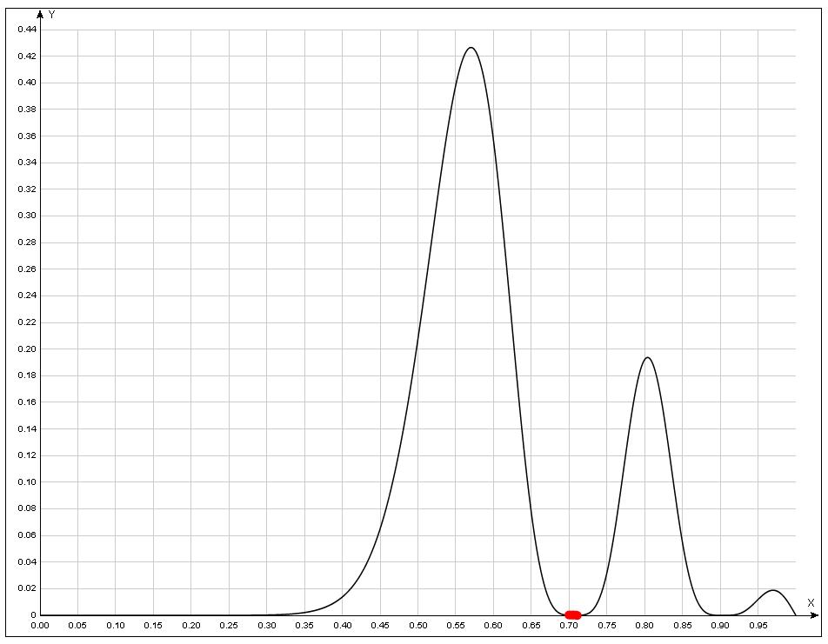Select the 0.95 X axis tick label
This screenshot has height=644, width=828.
click(758, 625)
